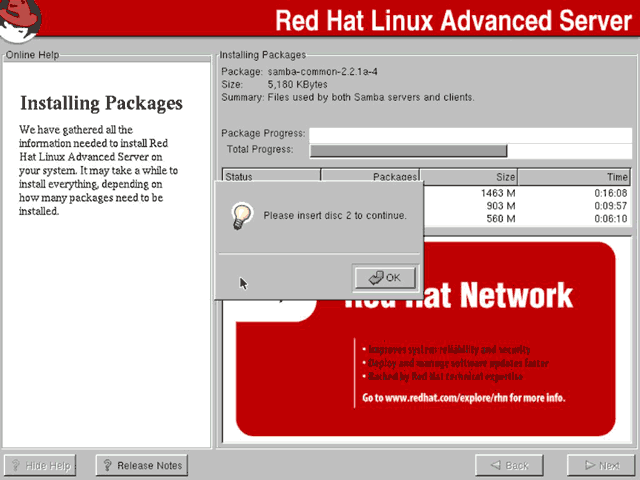Click the question mark icon on Hide Help
This screenshot has width=640, height=480.
16,465
